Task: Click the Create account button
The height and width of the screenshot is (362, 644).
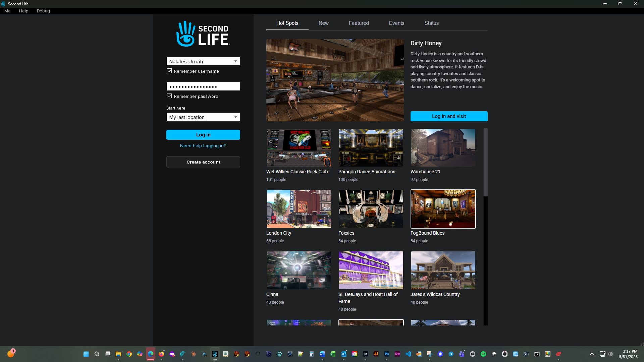Action: click(x=203, y=162)
